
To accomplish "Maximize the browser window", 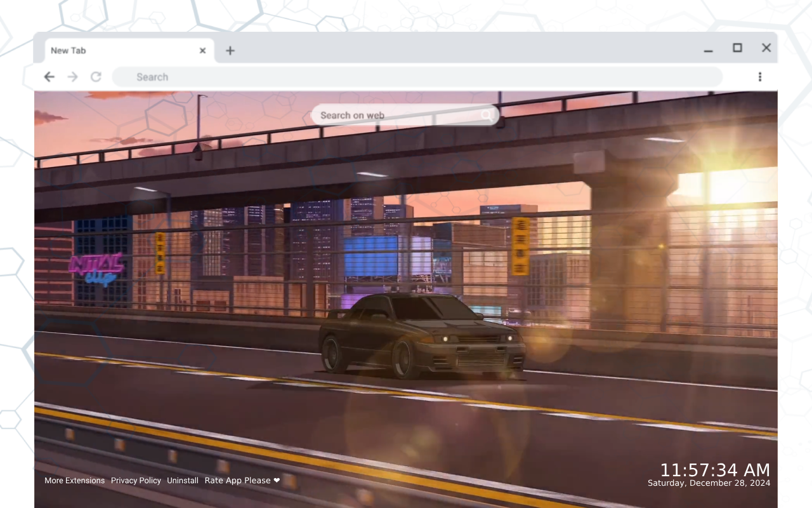I will click(737, 48).
